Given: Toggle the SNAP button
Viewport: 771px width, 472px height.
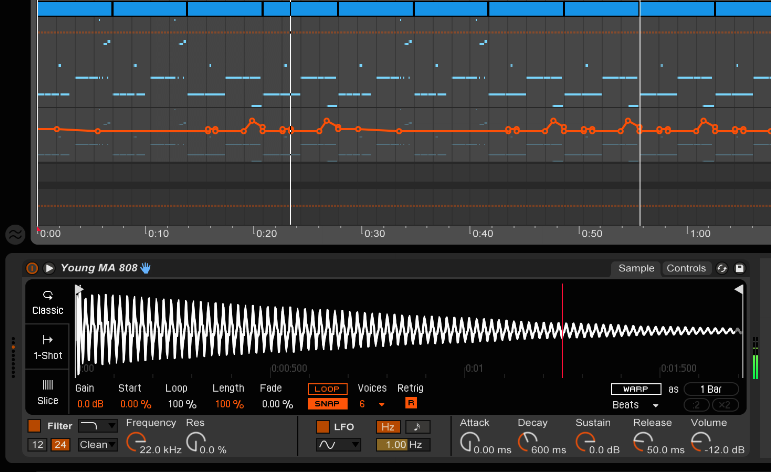Looking at the screenshot, I should pyautogui.click(x=327, y=404).
